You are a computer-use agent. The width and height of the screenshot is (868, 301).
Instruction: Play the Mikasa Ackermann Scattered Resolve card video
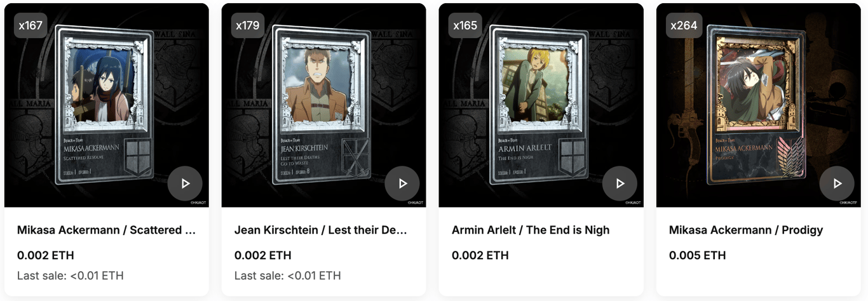pos(185,184)
